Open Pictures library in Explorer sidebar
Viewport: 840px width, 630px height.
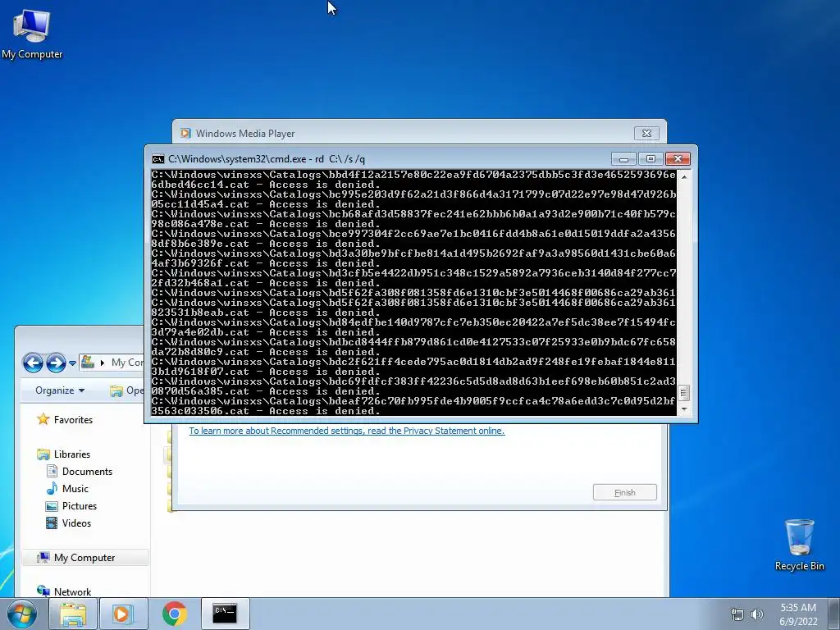(x=71, y=505)
